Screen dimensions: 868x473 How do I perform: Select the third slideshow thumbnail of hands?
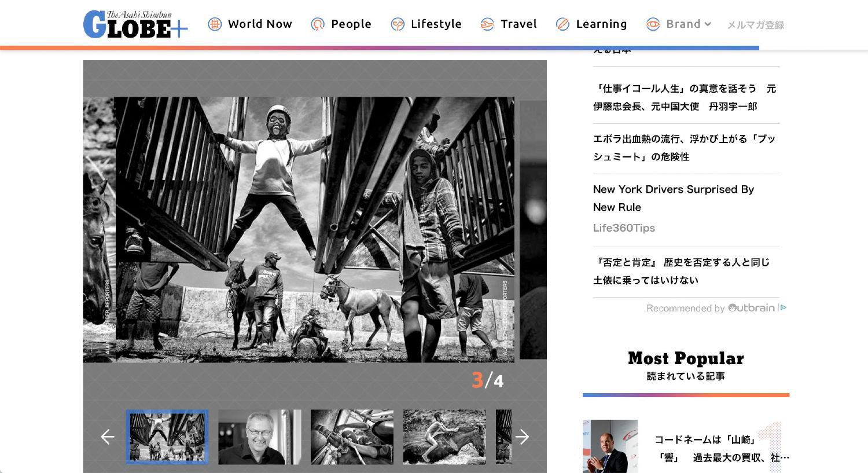tap(352, 437)
